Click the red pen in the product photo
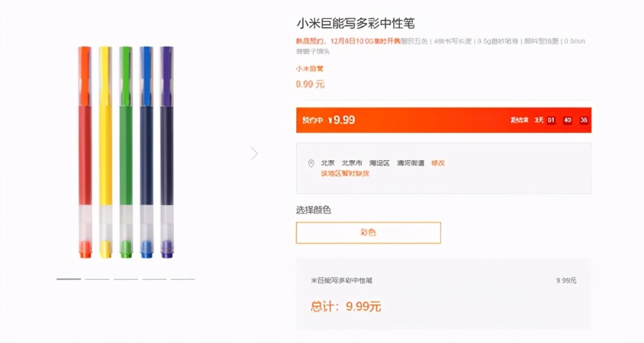The image size is (644, 343). pyautogui.click(x=85, y=153)
